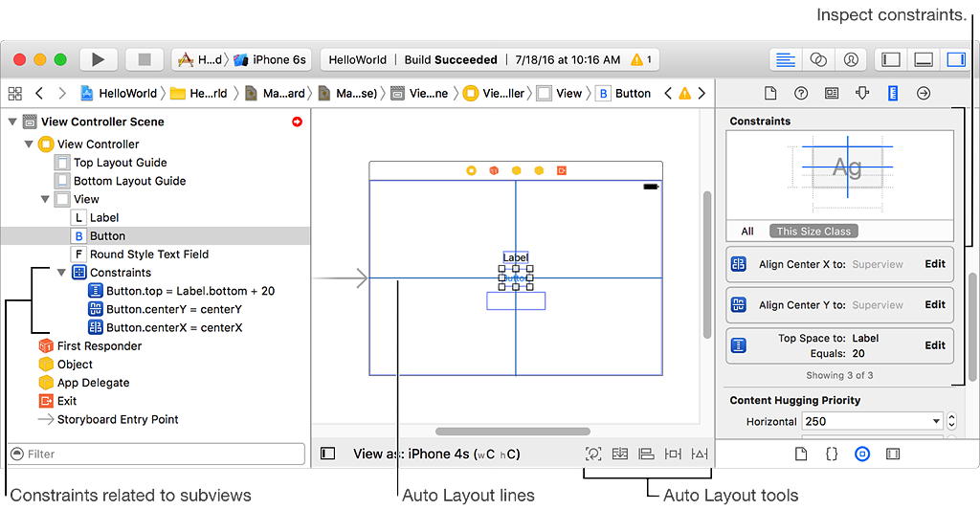Collapse the Constraints group
Image resolution: width=980 pixels, height=510 pixels.
(x=61, y=273)
